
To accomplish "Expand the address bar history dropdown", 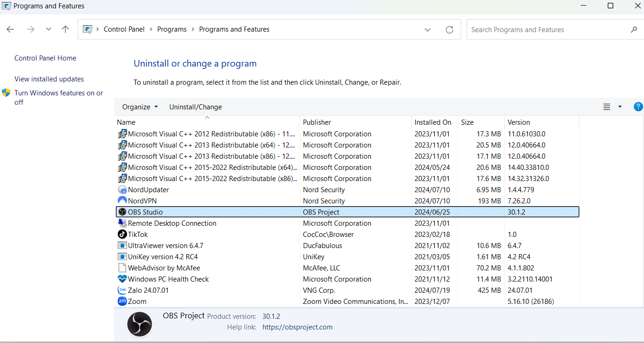I will point(428,30).
